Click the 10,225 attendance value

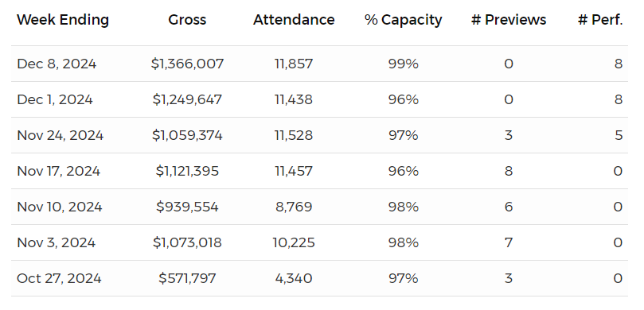pos(294,242)
